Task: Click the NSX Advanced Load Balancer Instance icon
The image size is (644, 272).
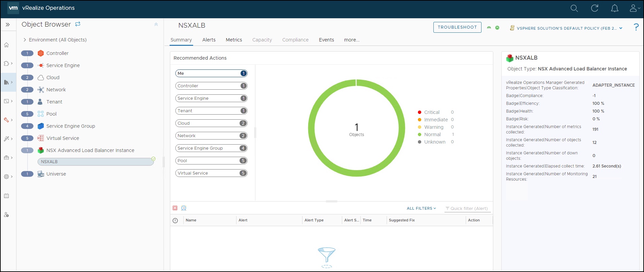Action: pyautogui.click(x=41, y=150)
